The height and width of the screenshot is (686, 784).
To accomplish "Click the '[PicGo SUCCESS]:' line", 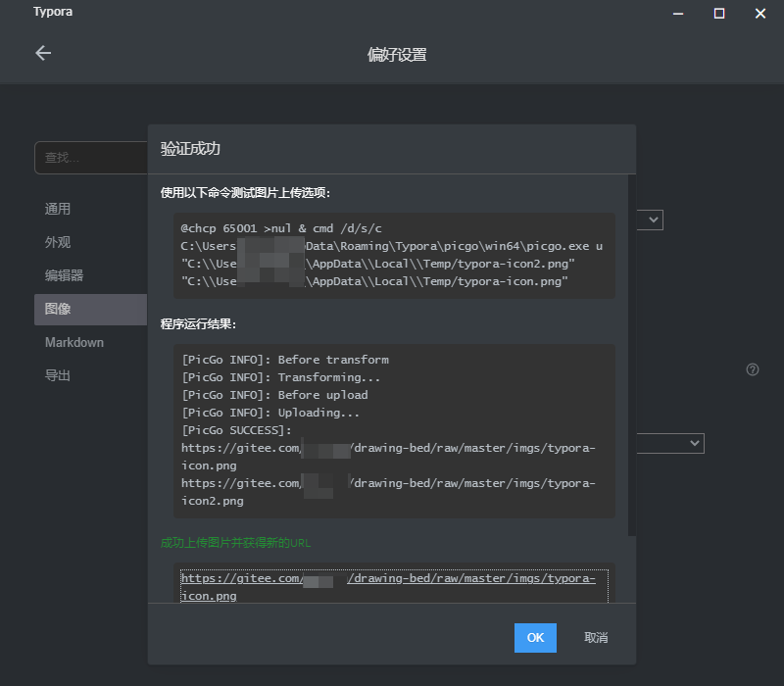I will pyautogui.click(x=236, y=430).
